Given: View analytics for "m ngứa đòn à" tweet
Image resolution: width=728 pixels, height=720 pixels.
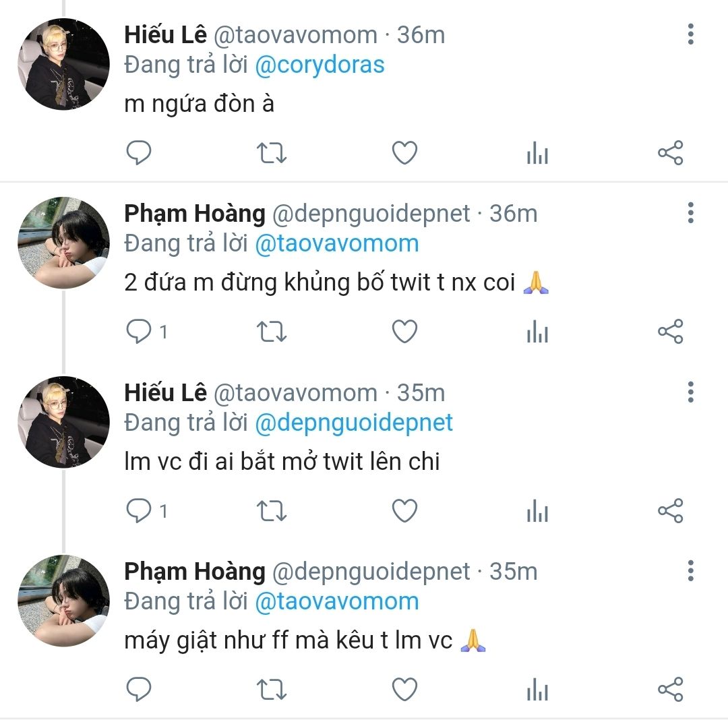Looking at the screenshot, I should [537, 154].
